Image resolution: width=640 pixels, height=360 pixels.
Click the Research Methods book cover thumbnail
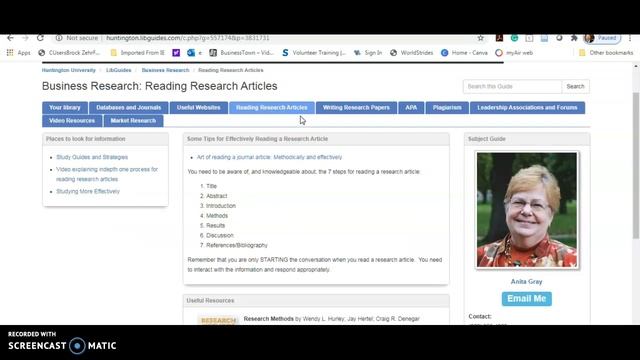coord(218,320)
